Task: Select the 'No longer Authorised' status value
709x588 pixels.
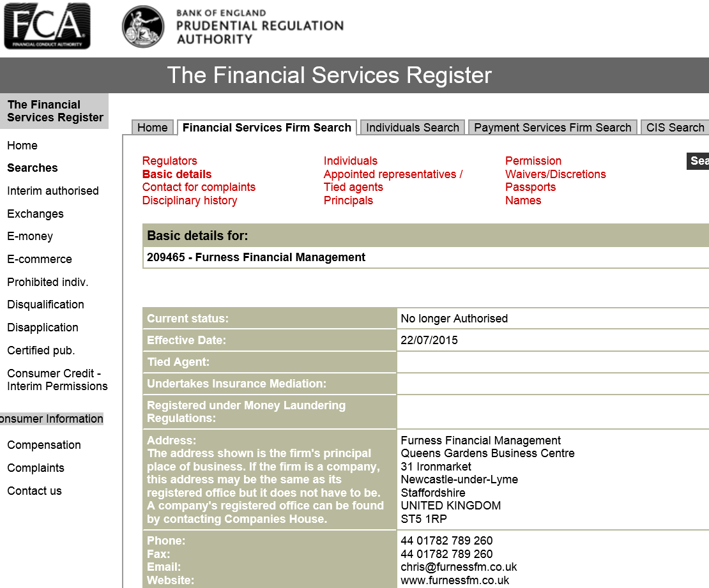Action: 454,319
